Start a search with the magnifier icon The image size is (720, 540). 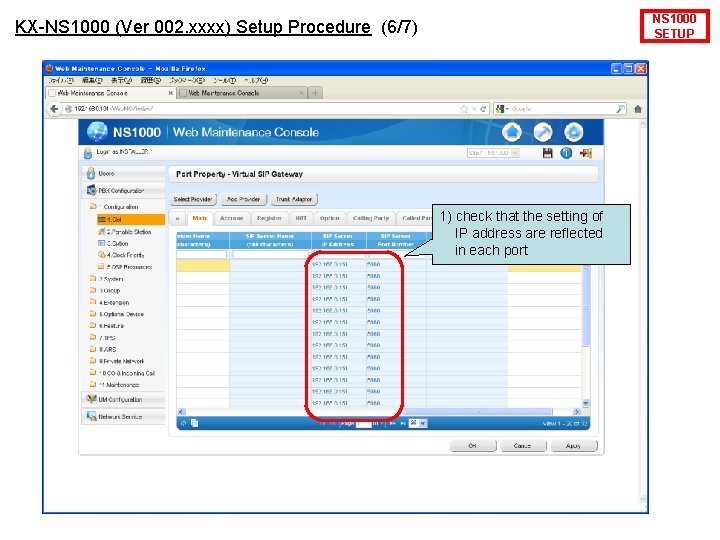pos(620,109)
